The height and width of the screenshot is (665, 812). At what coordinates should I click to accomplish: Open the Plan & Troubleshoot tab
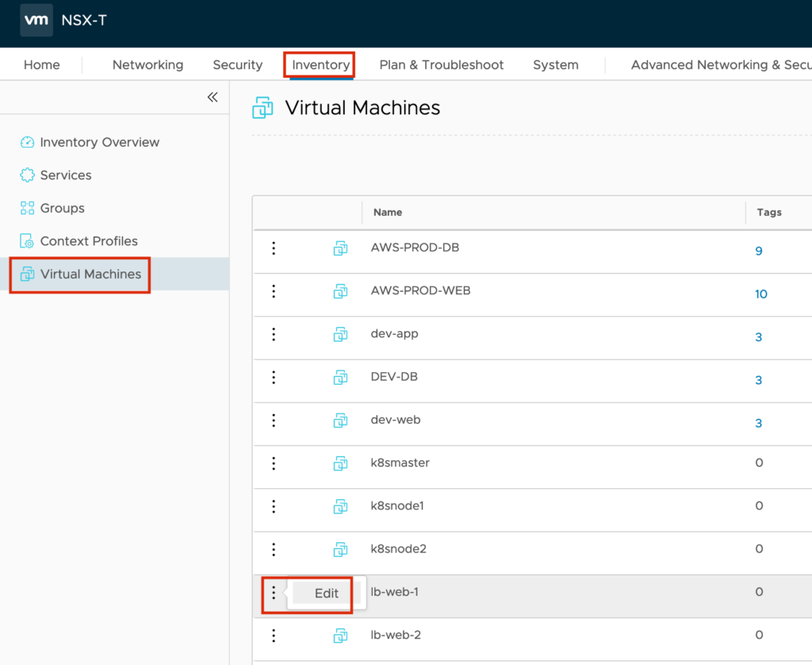(441, 65)
